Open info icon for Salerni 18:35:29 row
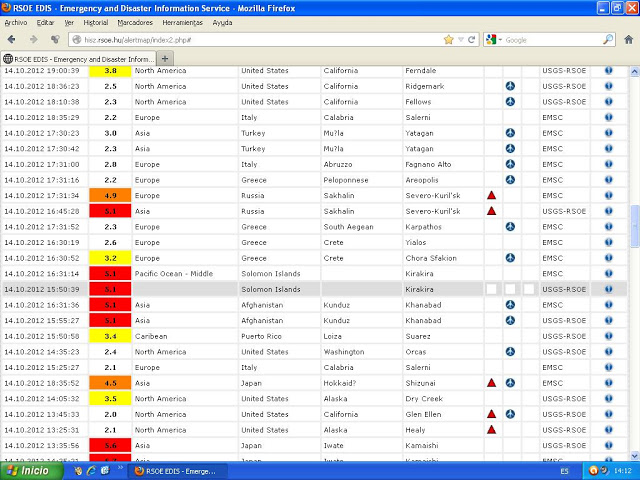The image size is (640, 480). pos(609,117)
